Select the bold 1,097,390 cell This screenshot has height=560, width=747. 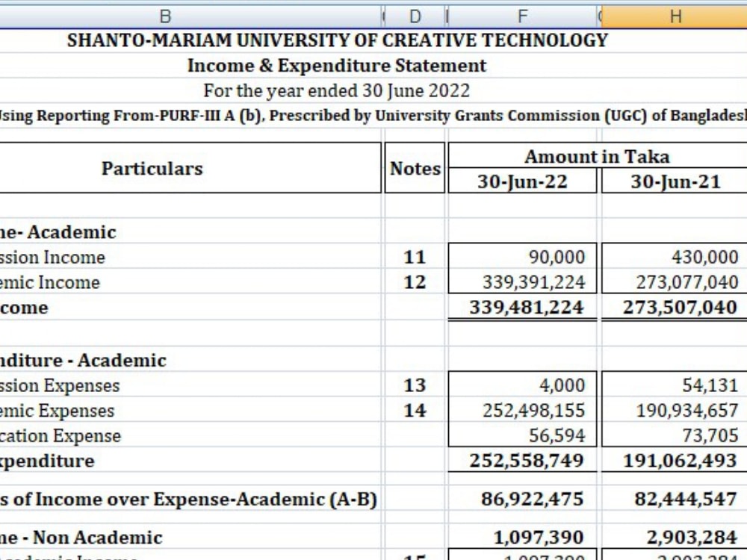point(523,538)
